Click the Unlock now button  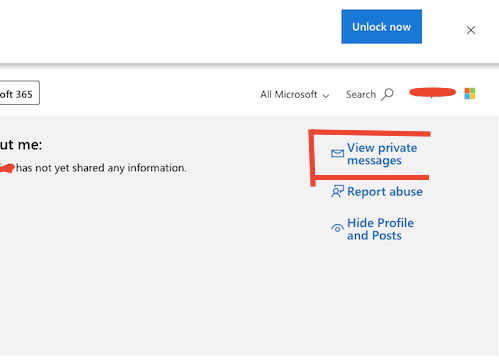click(381, 27)
